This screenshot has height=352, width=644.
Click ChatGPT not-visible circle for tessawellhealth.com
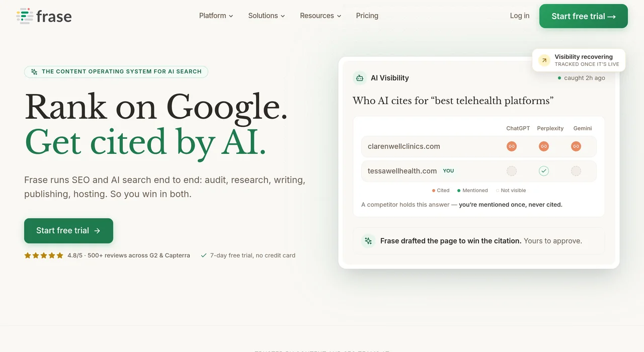coord(512,171)
